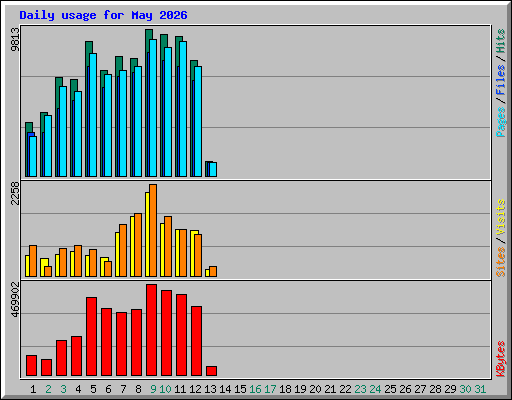512x400 pixels.
Task: Click day label 31 on the x-axis
Action: (x=480, y=389)
